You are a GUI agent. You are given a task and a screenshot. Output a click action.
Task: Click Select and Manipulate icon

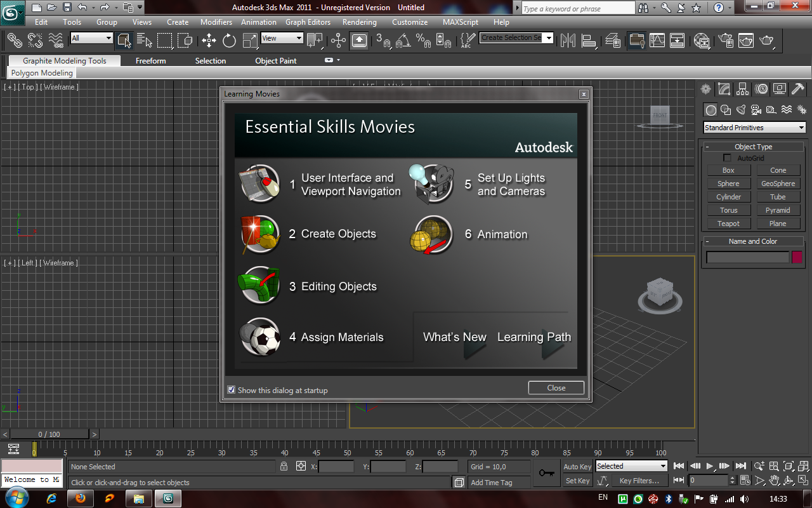339,40
